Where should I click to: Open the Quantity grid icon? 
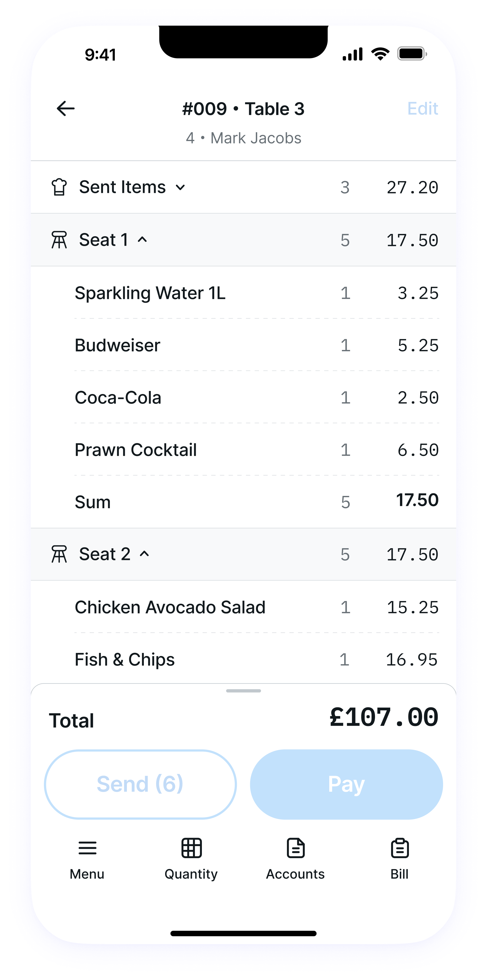point(192,848)
